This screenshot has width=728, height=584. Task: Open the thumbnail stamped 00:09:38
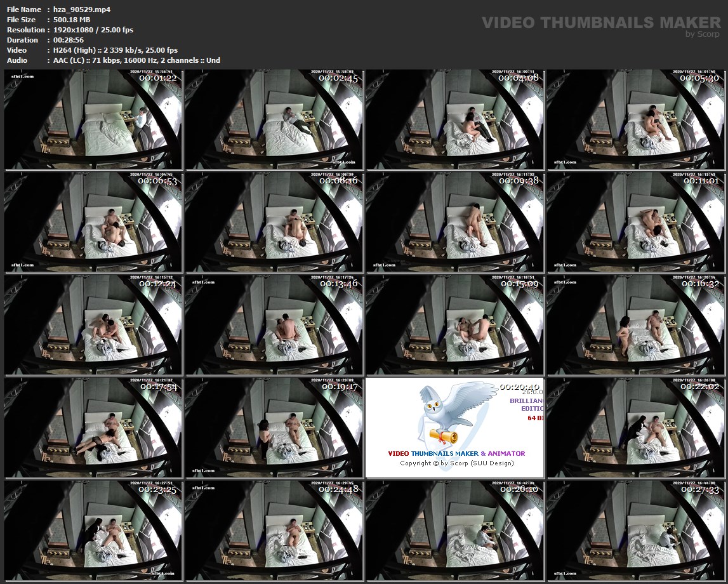(x=455, y=222)
